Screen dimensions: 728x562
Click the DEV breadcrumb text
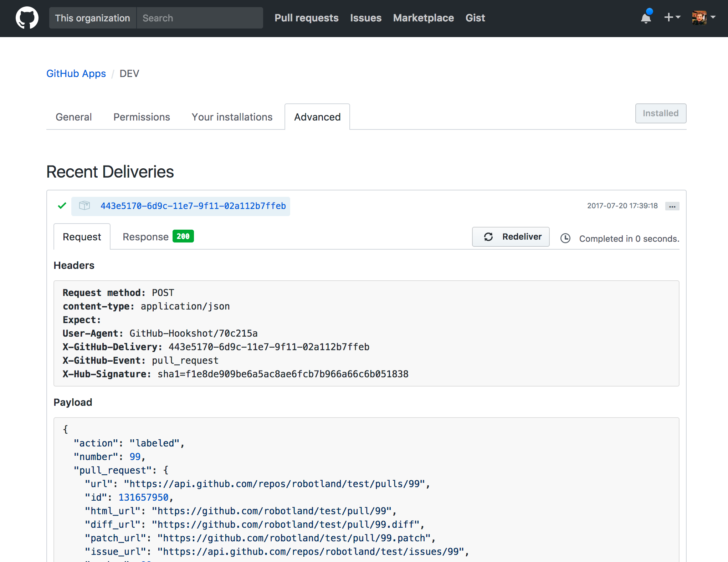coord(129,73)
